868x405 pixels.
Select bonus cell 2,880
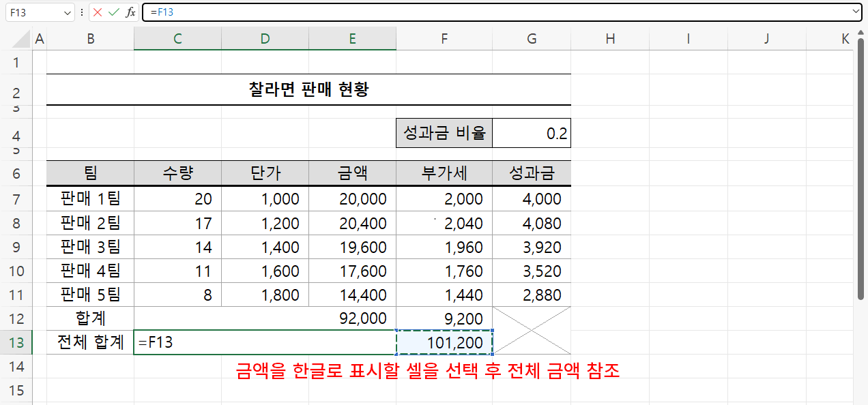tap(532, 295)
